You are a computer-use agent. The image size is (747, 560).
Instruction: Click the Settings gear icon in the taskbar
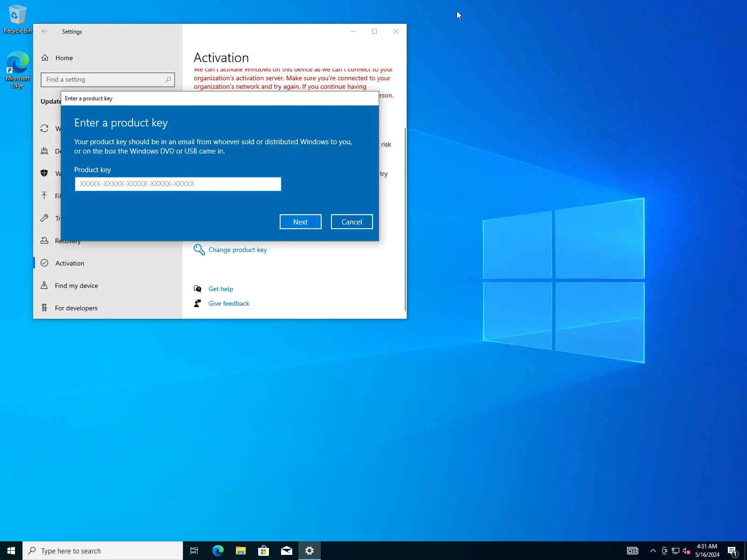309,551
